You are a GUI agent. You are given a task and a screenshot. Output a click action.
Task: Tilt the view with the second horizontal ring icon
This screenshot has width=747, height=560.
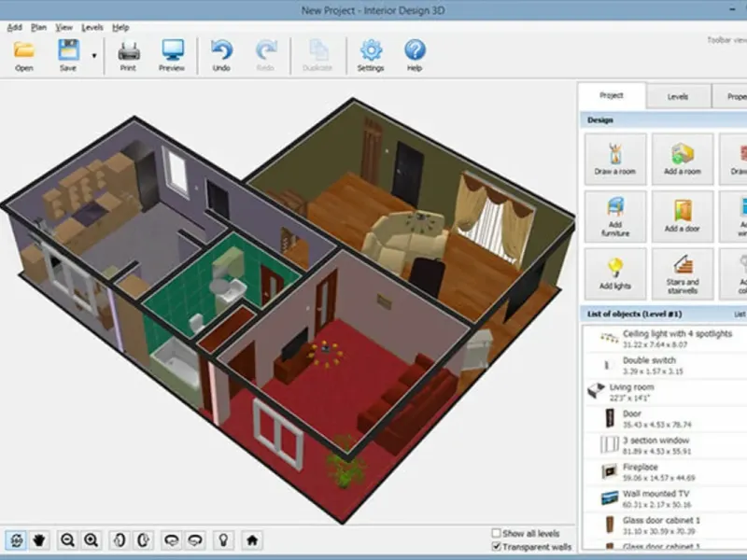pos(195,540)
